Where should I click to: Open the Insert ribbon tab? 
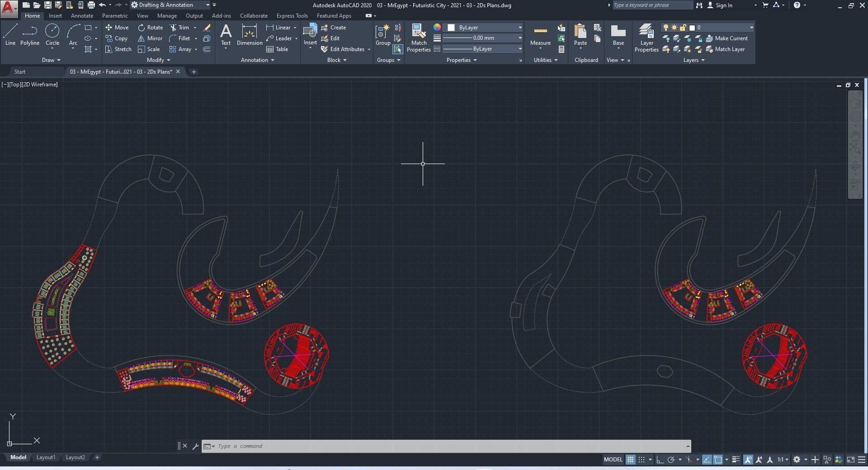click(x=55, y=16)
